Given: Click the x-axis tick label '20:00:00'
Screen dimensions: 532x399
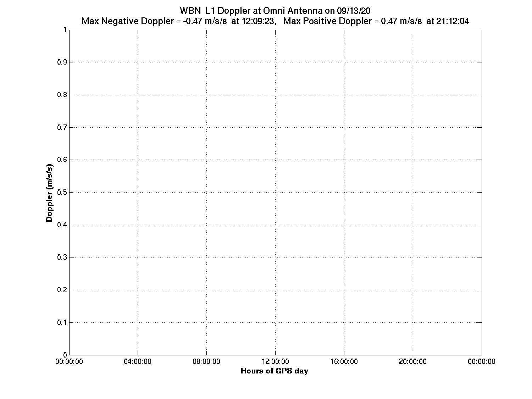Looking at the screenshot, I should [x=413, y=361].
